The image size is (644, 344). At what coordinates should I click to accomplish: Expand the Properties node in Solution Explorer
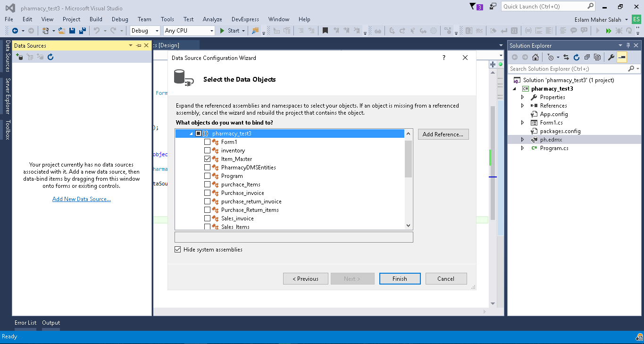[x=522, y=97]
